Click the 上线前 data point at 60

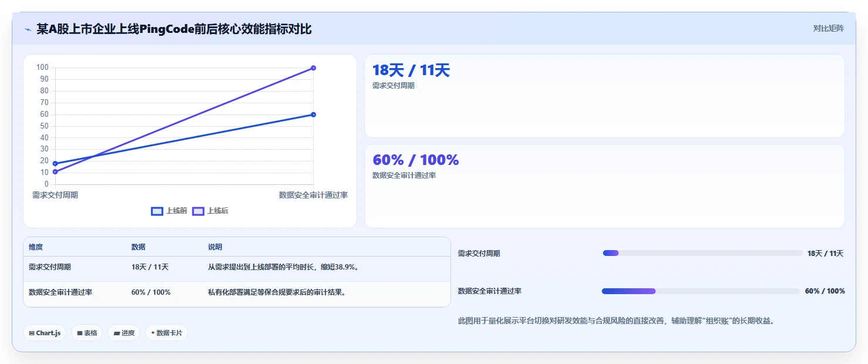coord(313,114)
